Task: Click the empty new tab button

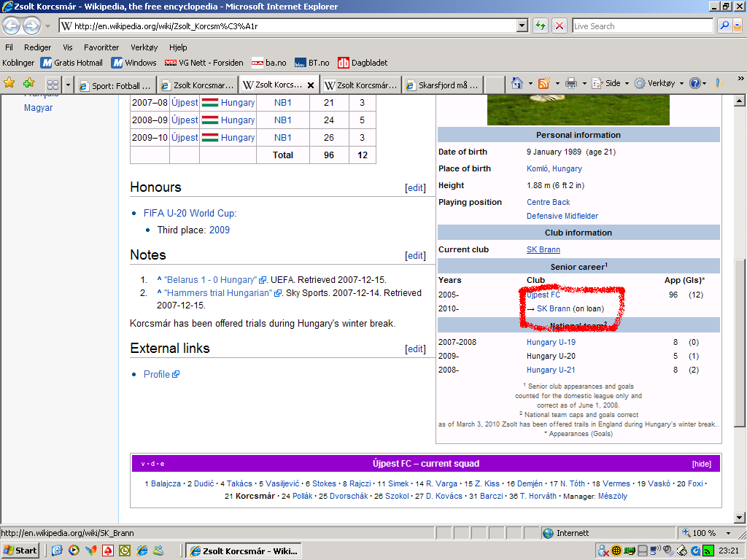Action: pos(495,85)
